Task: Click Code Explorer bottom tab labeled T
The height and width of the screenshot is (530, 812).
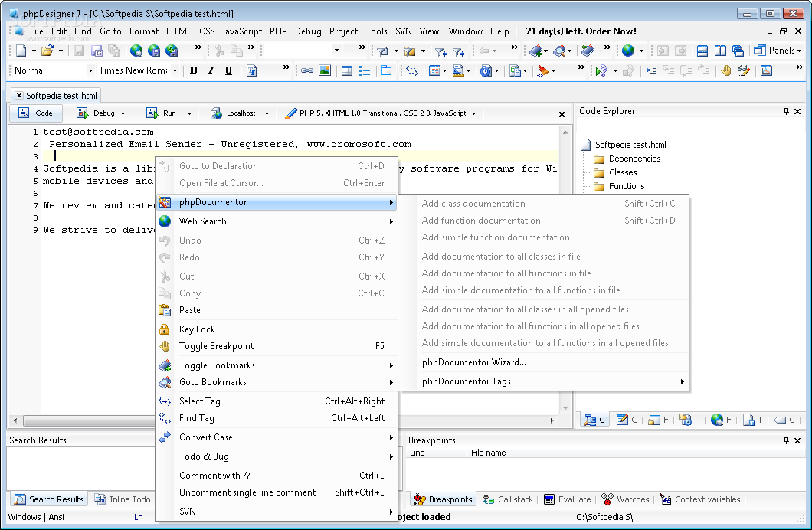Action: (x=753, y=420)
